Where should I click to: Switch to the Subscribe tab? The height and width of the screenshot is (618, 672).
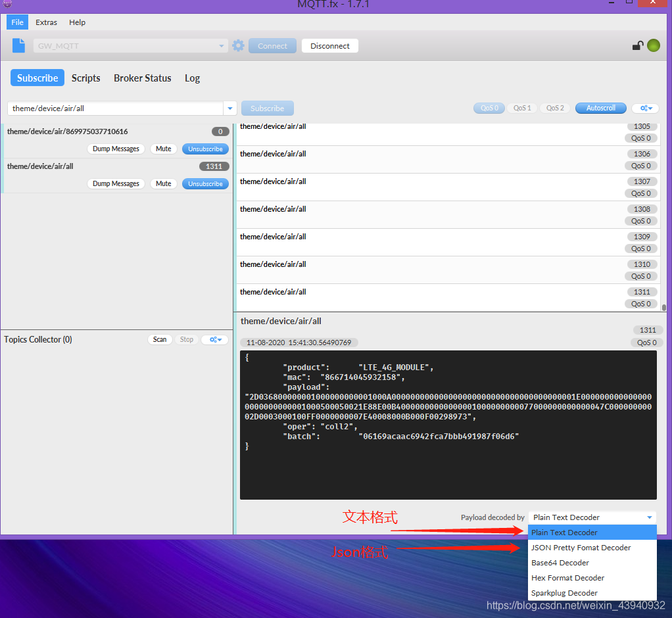pyautogui.click(x=37, y=78)
